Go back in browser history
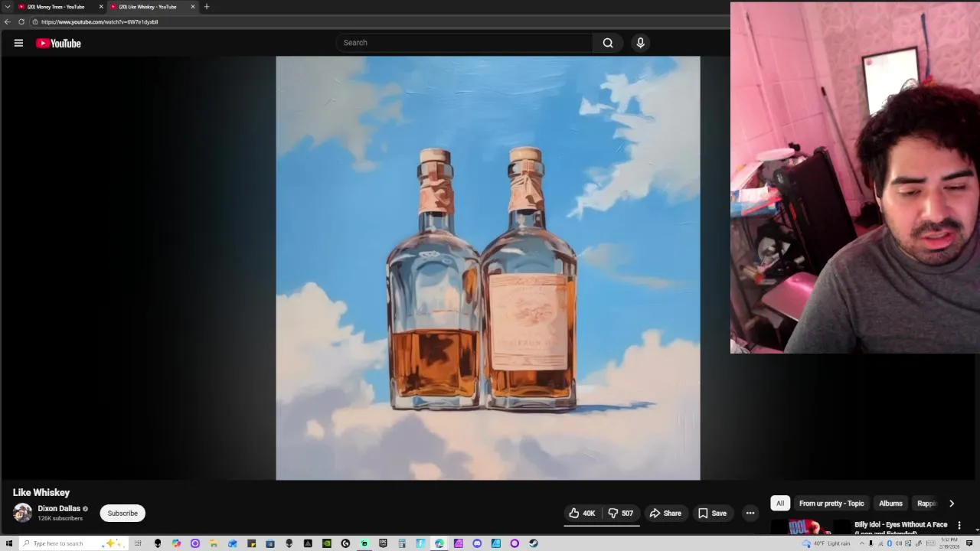Screen dimensions: 980x551 (x=8, y=21)
